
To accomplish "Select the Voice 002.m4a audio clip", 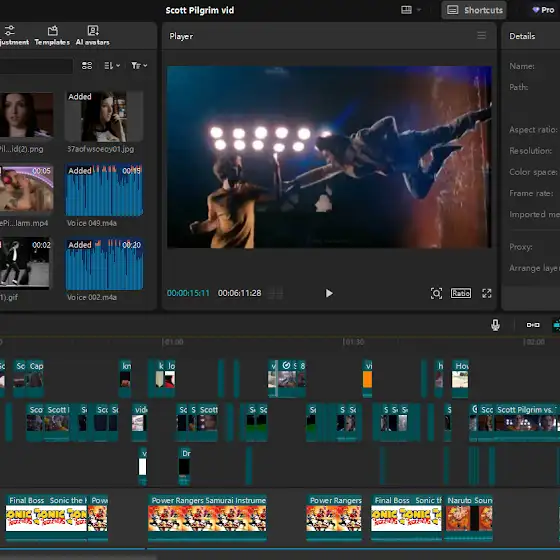I will coord(104,264).
